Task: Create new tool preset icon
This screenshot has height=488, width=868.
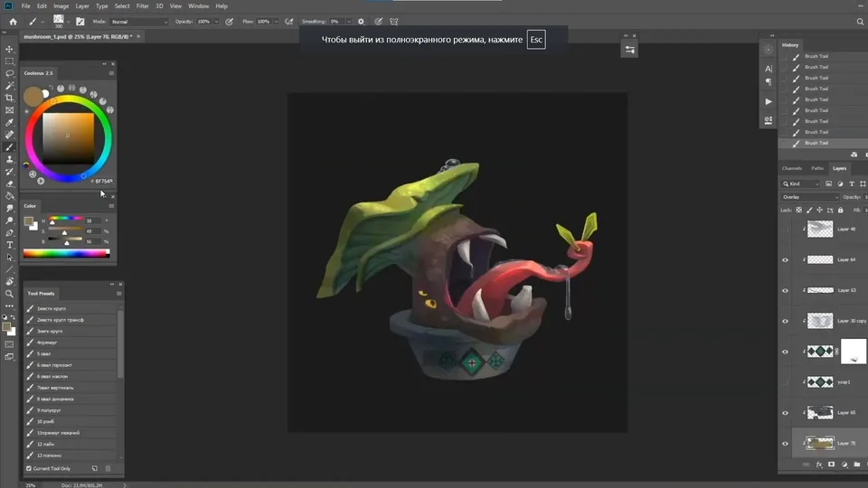Action: click(x=95, y=469)
